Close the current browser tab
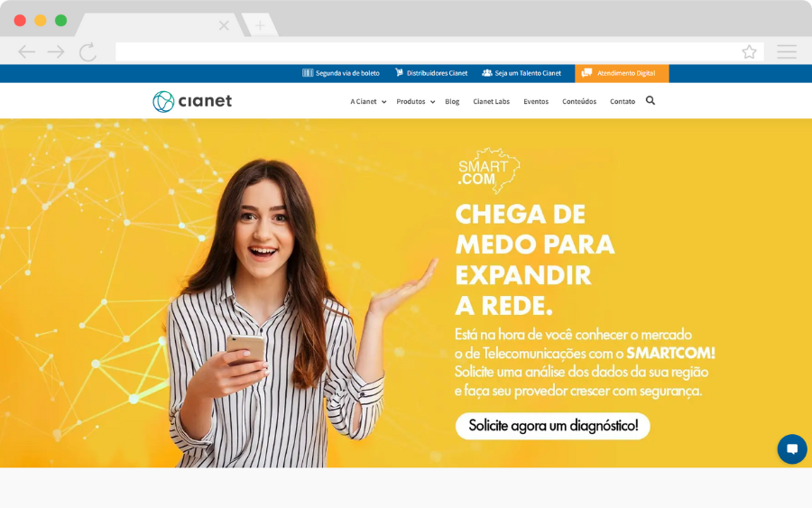 [x=224, y=25]
